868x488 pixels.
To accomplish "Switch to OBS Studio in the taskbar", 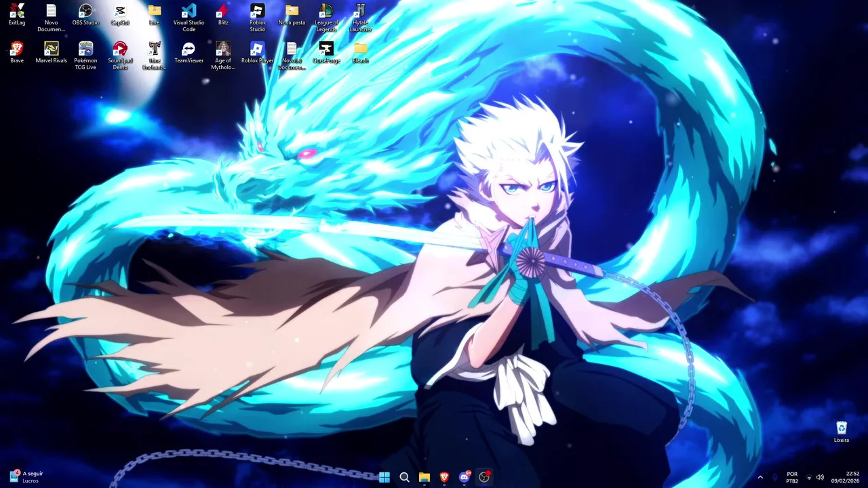I will pyautogui.click(x=484, y=477).
